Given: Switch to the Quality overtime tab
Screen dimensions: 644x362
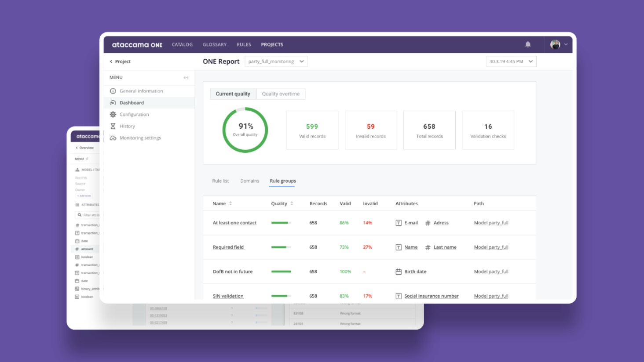Looking at the screenshot, I should (x=281, y=94).
